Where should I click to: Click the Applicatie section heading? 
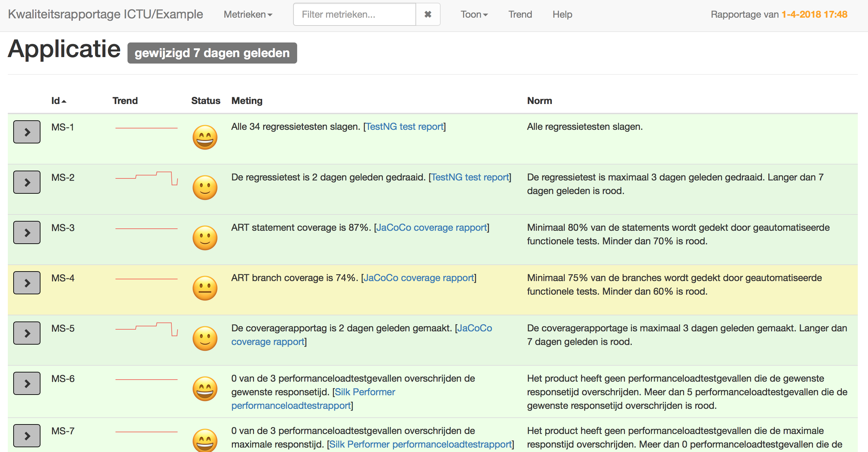[64, 49]
